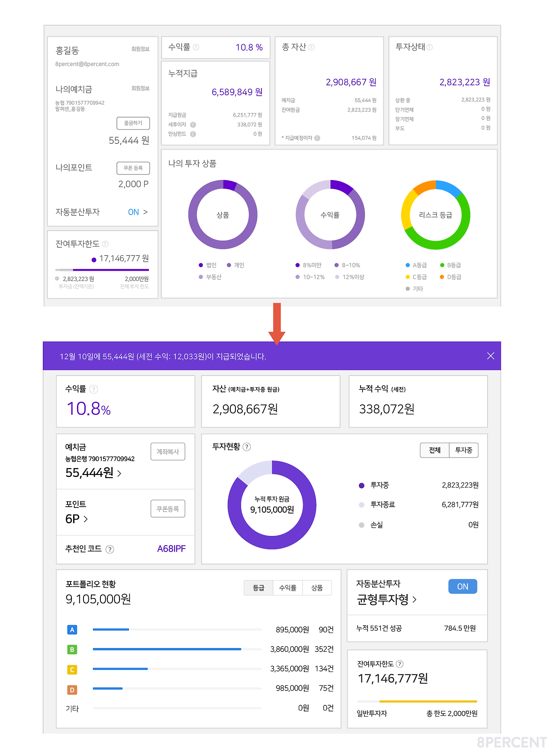554x756 pixels.
Task: Click the 상품 donut chart
Action: tap(223, 215)
